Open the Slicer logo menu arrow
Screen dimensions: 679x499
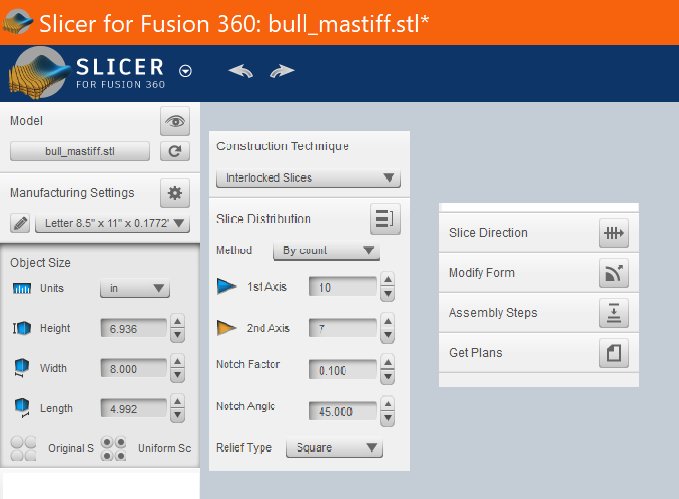[185, 71]
